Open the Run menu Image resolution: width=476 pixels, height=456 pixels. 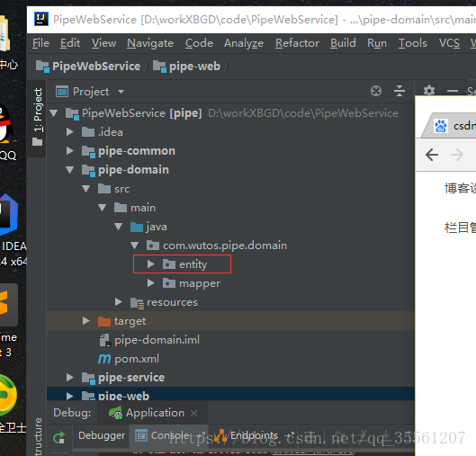coord(377,43)
